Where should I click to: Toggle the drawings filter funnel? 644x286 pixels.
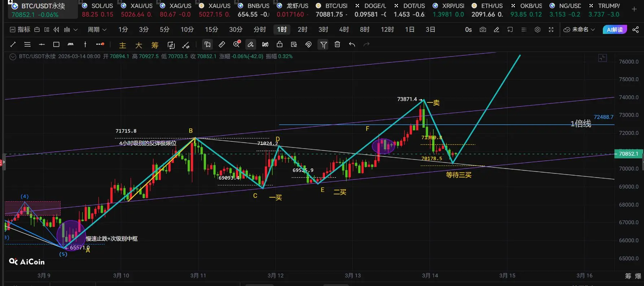(x=323, y=44)
